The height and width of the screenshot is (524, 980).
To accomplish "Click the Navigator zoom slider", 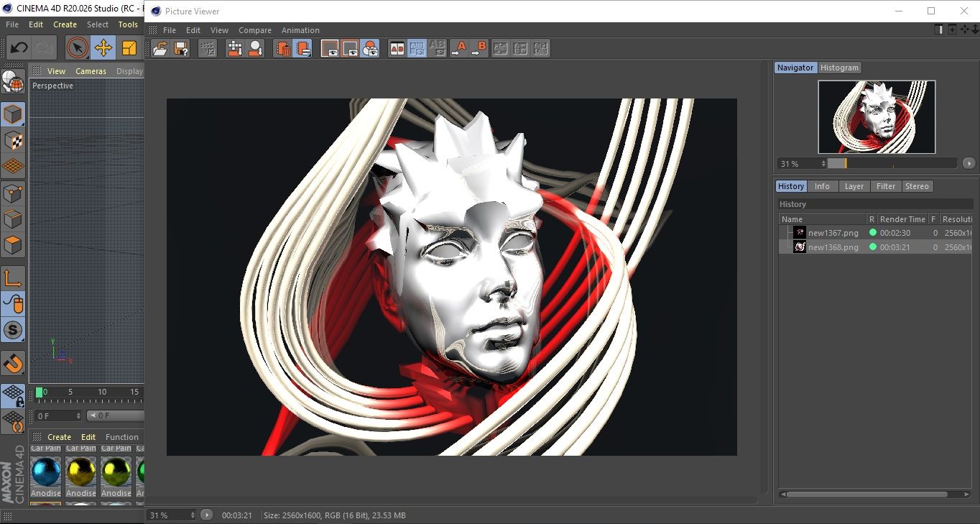I will [x=892, y=164].
